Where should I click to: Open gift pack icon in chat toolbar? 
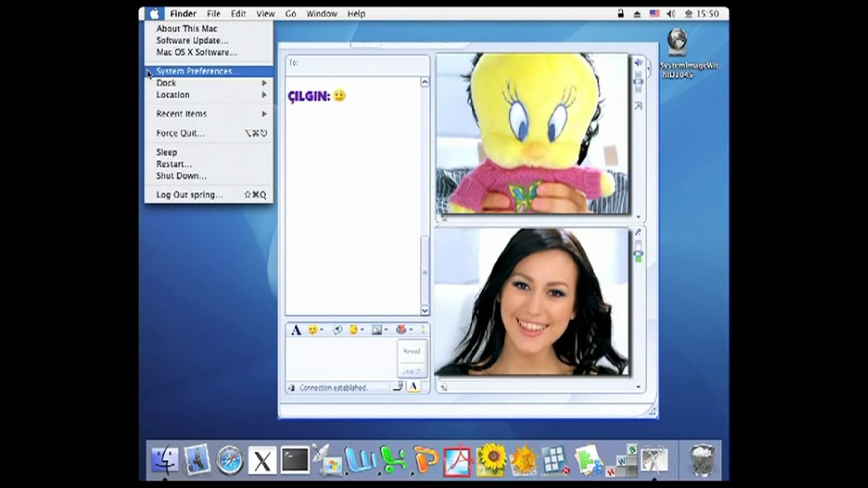(401, 330)
